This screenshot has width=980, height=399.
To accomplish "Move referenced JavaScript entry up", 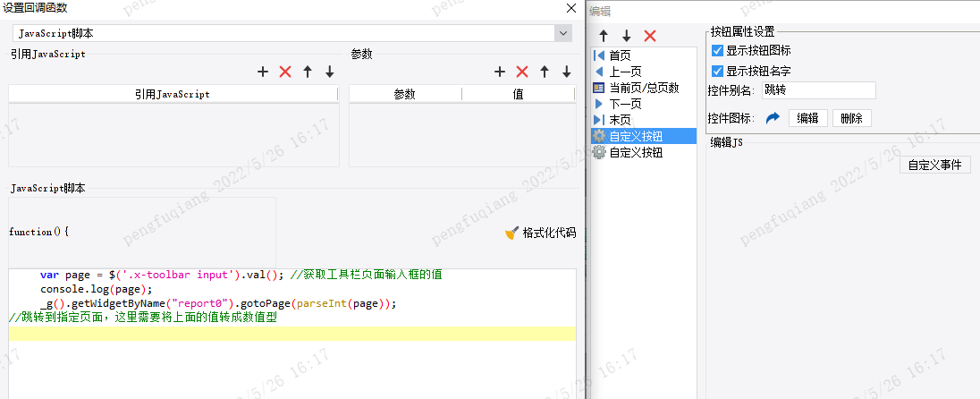I will [307, 72].
